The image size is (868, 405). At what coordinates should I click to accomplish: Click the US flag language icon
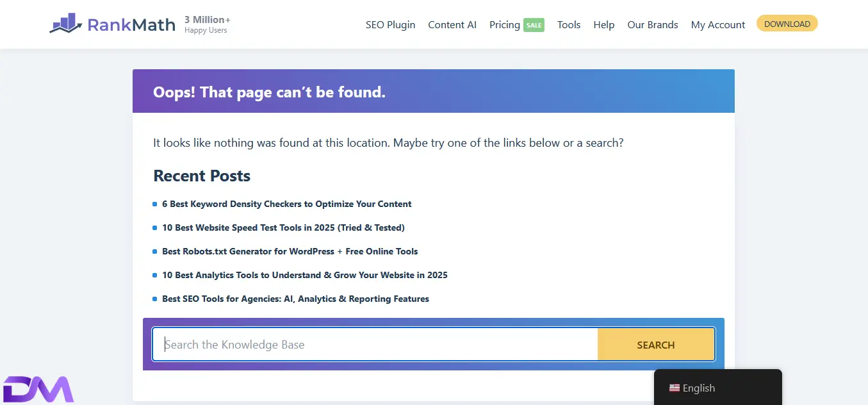point(674,388)
